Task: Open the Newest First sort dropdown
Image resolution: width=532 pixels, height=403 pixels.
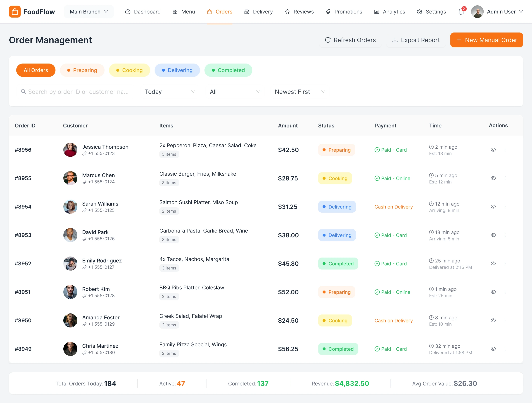Action: pyautogui.click(x=299, y=92)
